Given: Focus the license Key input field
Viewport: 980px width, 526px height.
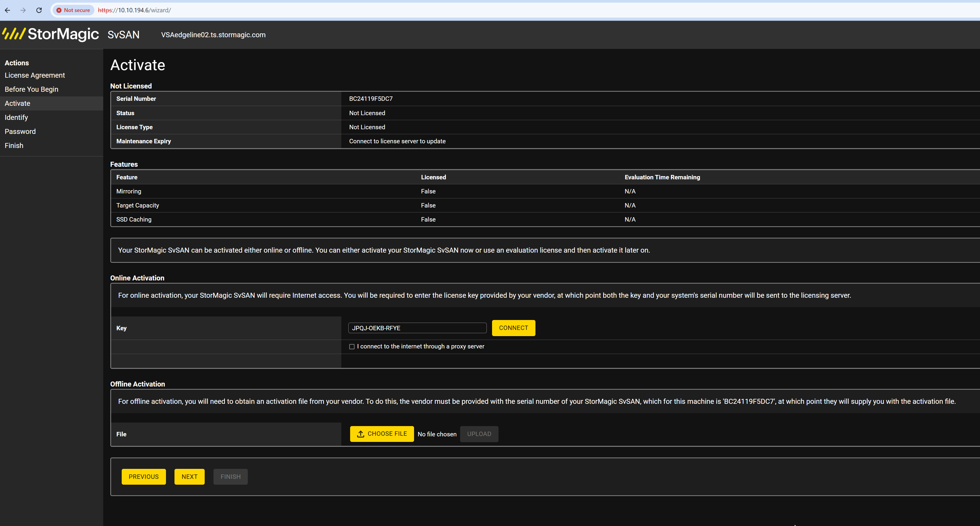Looking at the screenshot, I should tap(417, 328).
